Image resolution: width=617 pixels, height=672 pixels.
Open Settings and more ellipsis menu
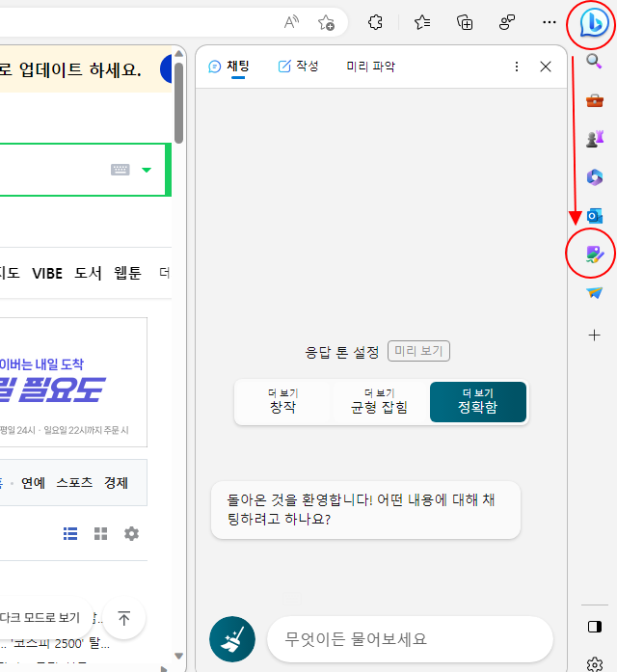coord(549,22)
